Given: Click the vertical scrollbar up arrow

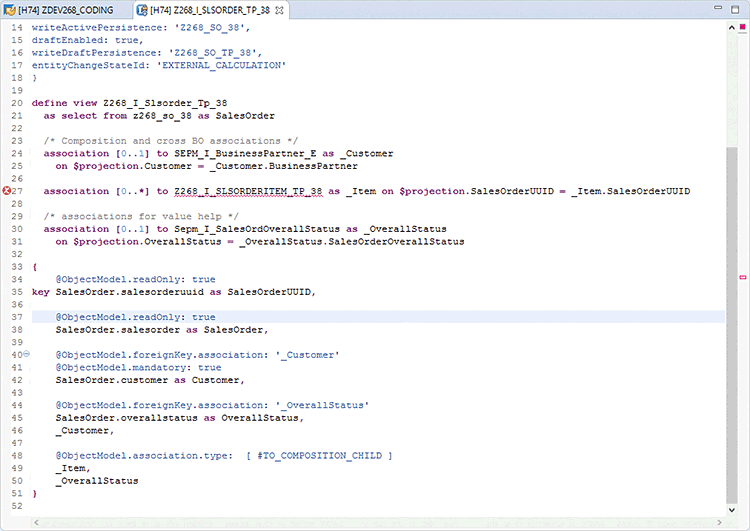Looking at the screenshot, I should (x=731, y=28).
